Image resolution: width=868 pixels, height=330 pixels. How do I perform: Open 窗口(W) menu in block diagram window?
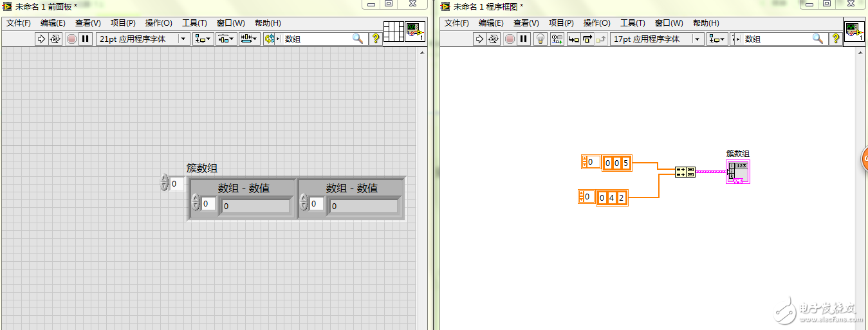coord(669,23)
